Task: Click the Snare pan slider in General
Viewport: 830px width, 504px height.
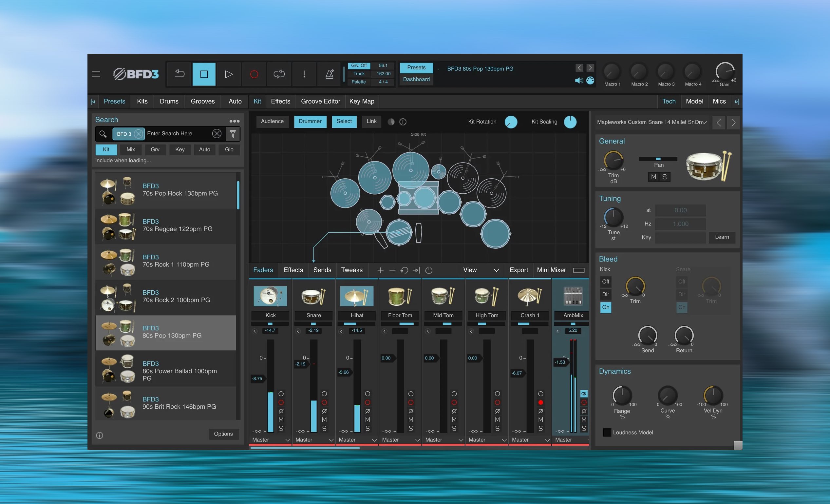Action: [658, 159]
